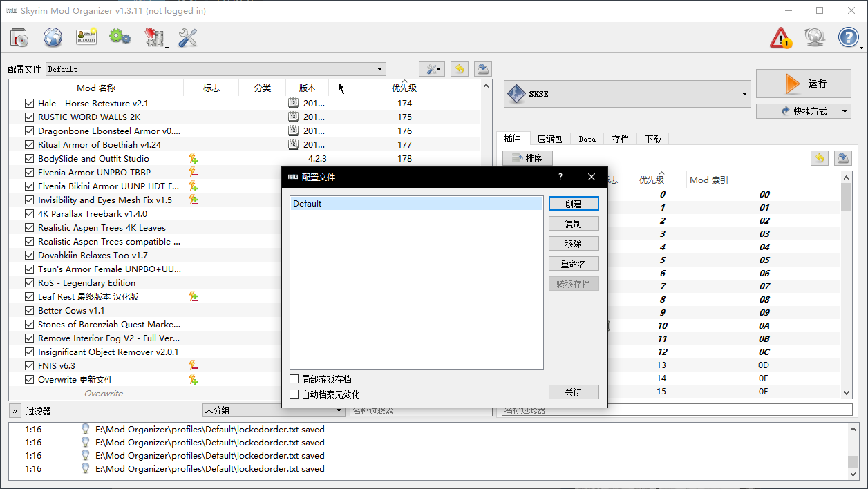Disable the Better Cows v1.1 mod
The image size is (868, 489).
[29, 310]
